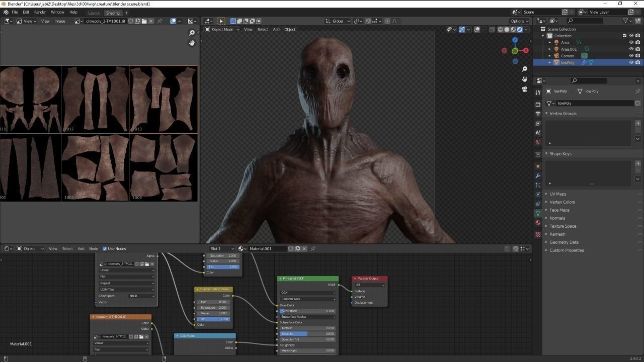Open outliner filter dropdown
644x362 pixels.
click(x=627, y=21)
